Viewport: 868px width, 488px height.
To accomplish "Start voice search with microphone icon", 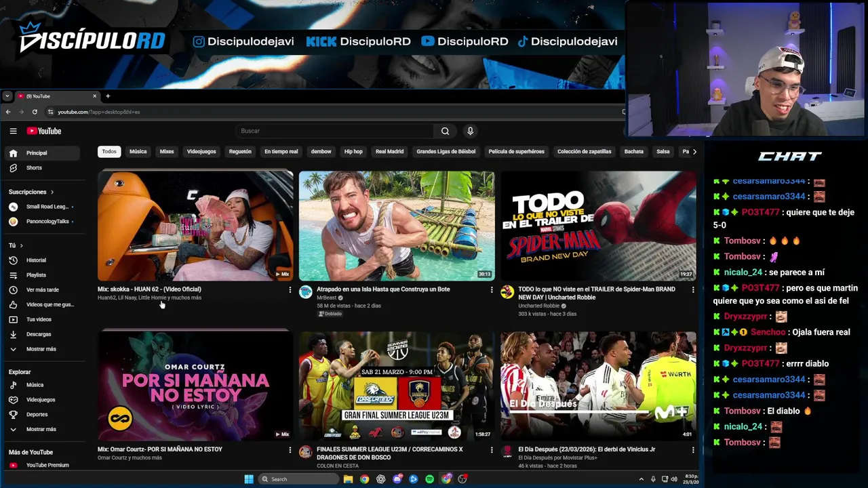I will click(x=470, y=131).
